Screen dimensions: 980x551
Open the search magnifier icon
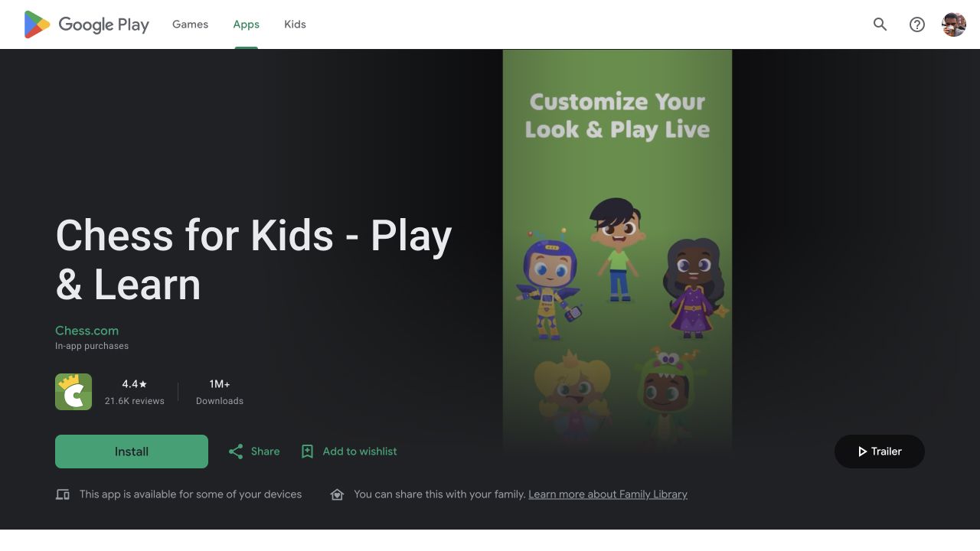coord(880,24)
